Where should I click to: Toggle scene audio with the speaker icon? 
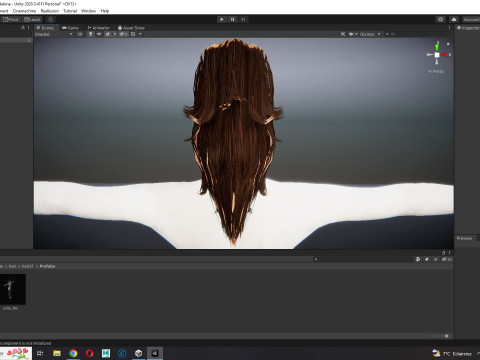click(99, 34)
